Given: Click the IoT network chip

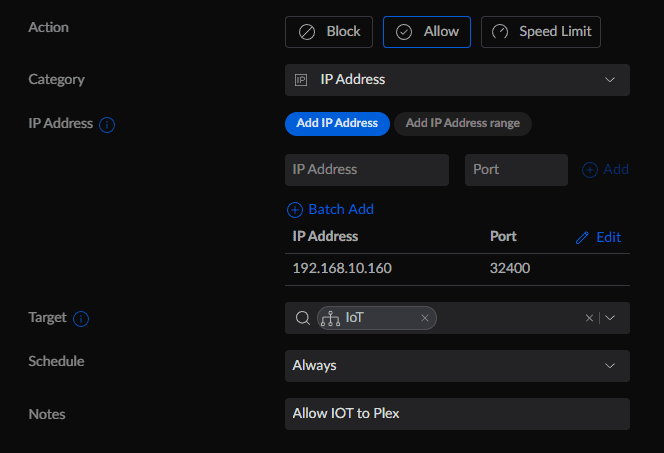Looking at the screenshot, I should point(376,318).
